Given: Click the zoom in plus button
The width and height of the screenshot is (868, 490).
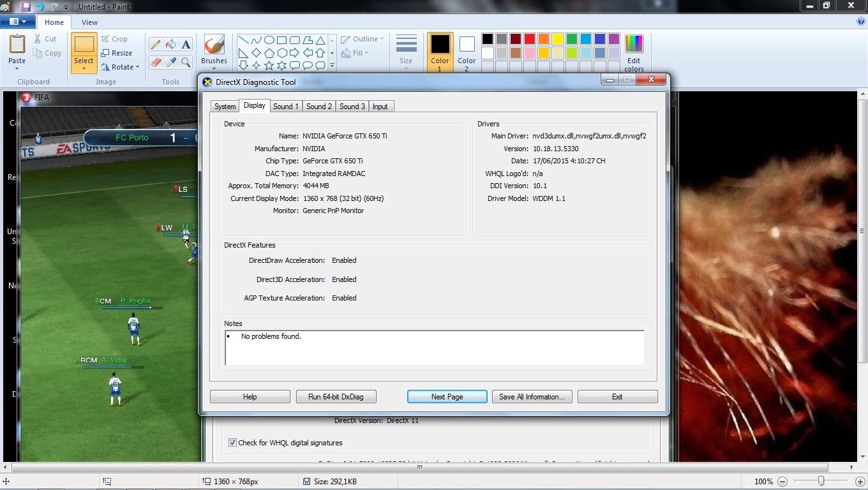Looking at the screenshot, I should click(x=860, y=482).
